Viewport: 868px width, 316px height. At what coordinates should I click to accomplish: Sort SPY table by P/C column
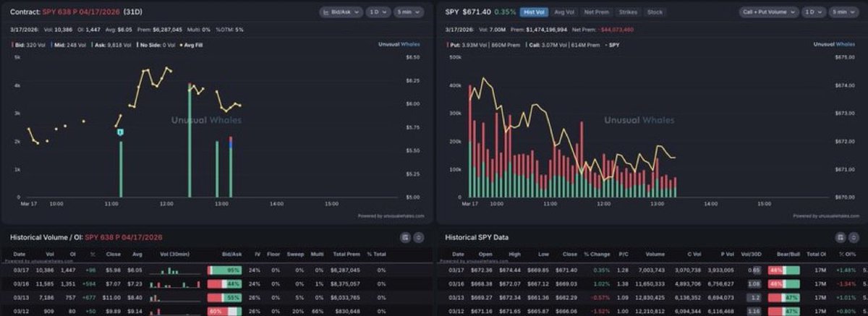pos(623,255)
